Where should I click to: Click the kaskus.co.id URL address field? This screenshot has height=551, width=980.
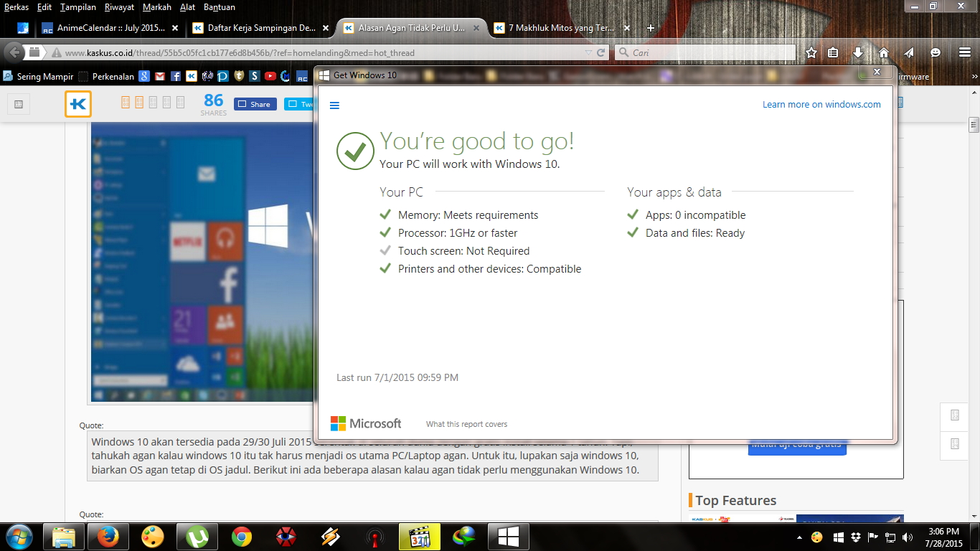pos(316,52)
